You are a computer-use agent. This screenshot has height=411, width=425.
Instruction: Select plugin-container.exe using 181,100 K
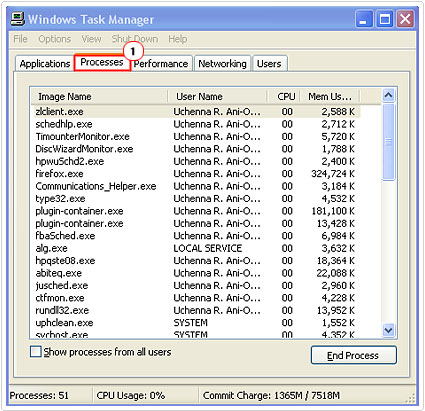(x=196, y=211)
